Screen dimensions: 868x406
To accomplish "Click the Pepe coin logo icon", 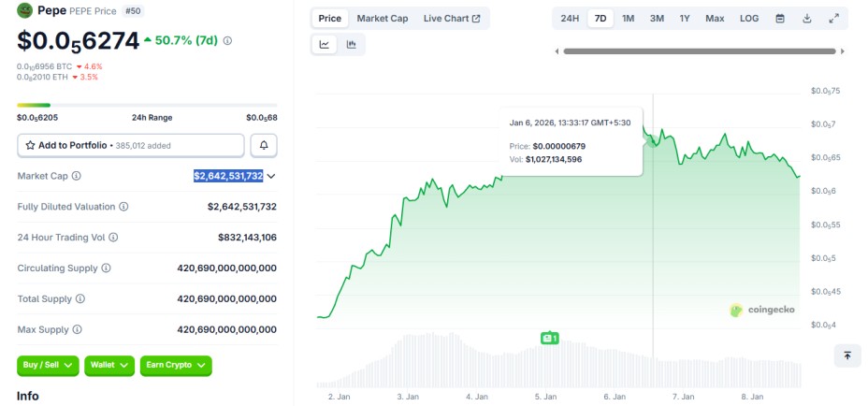I will pos(25,10).
